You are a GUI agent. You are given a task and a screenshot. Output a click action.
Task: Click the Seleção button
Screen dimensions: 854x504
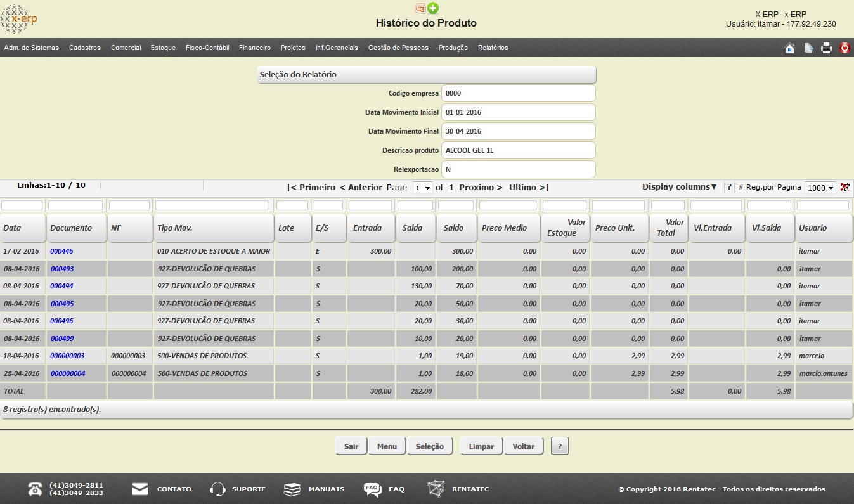429,446
